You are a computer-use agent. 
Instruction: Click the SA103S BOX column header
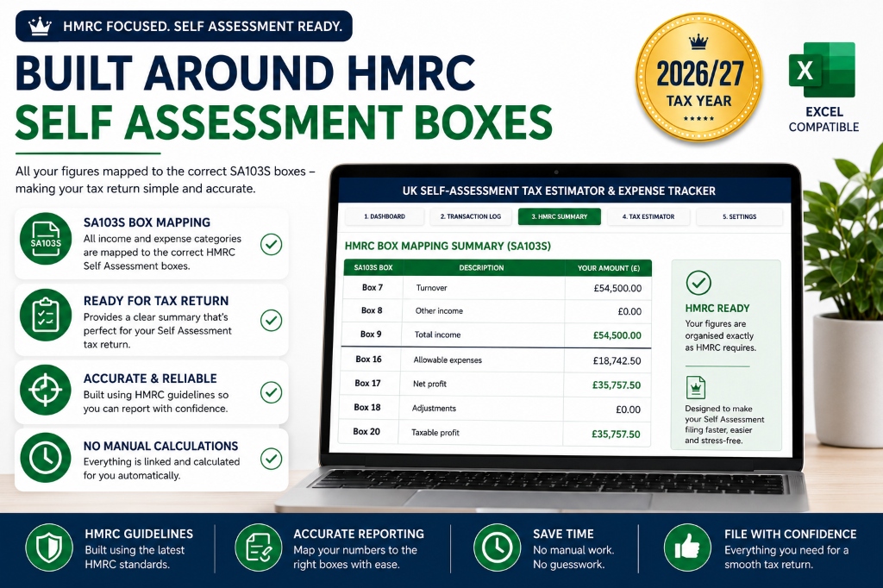(373, 268)
